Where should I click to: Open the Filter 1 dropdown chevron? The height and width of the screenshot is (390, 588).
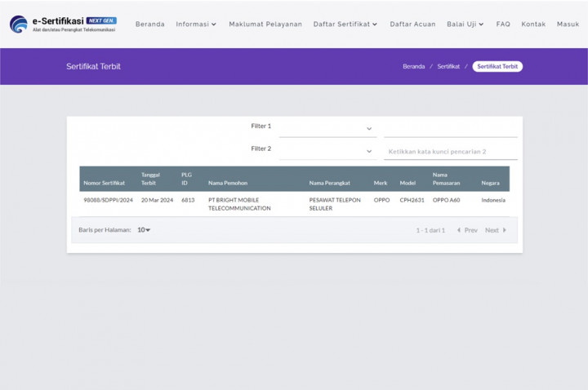(x=369, y=128)
